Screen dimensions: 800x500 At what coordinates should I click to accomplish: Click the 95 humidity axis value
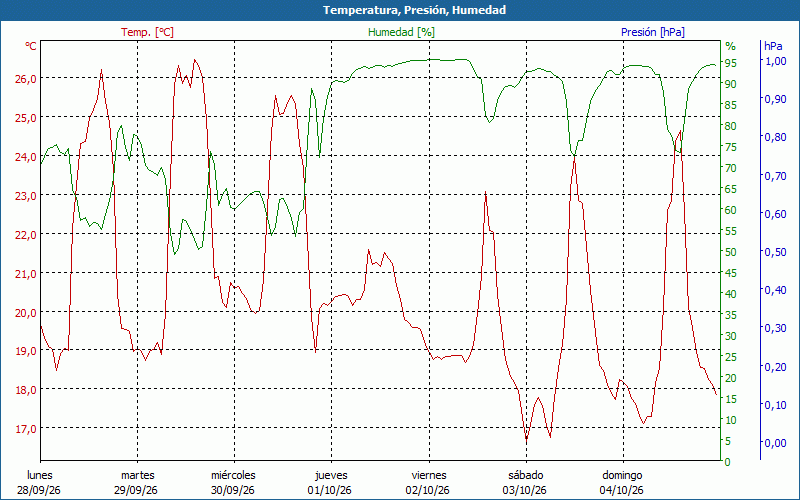(x=731, y=63)
